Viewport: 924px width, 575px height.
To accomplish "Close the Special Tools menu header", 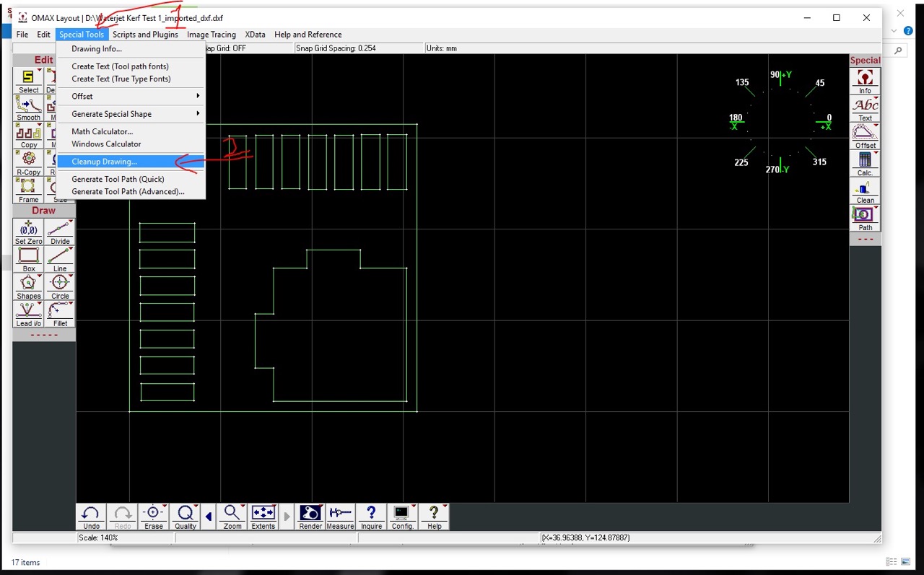I will click(82, 35).
